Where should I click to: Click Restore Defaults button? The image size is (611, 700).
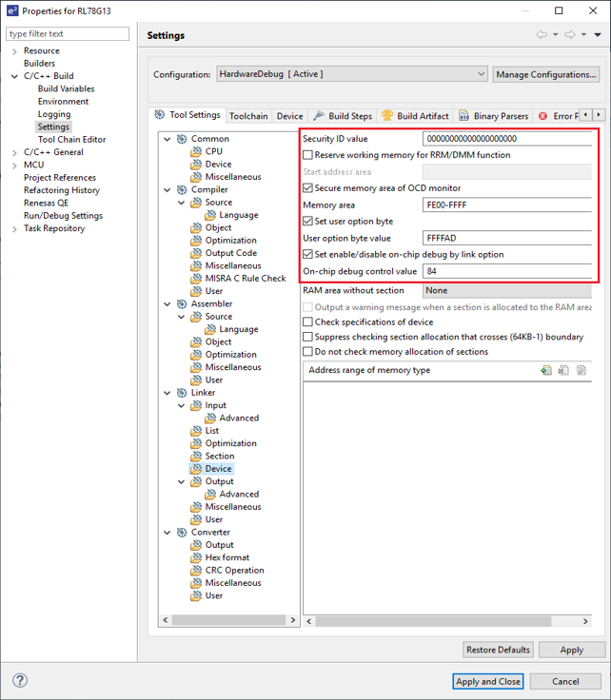[x=498, y=650]
